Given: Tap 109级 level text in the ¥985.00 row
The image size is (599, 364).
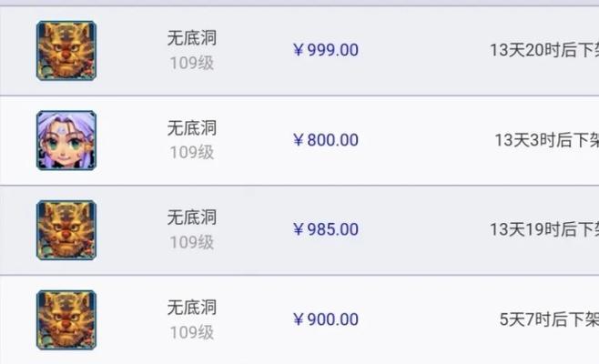Looking at the screenshot, I should pyautogui.click(x=192, y=242).
